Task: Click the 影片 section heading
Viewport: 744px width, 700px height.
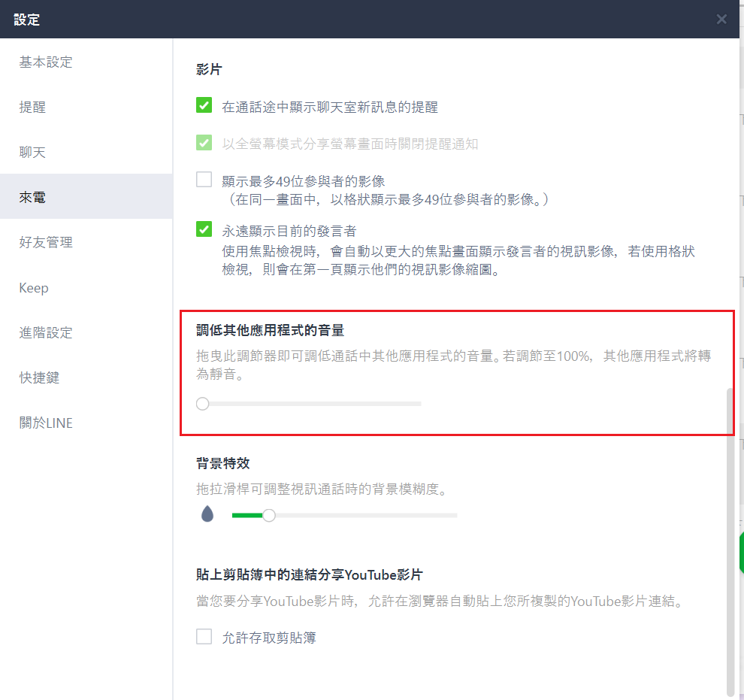Action: [x=209, y=69]
